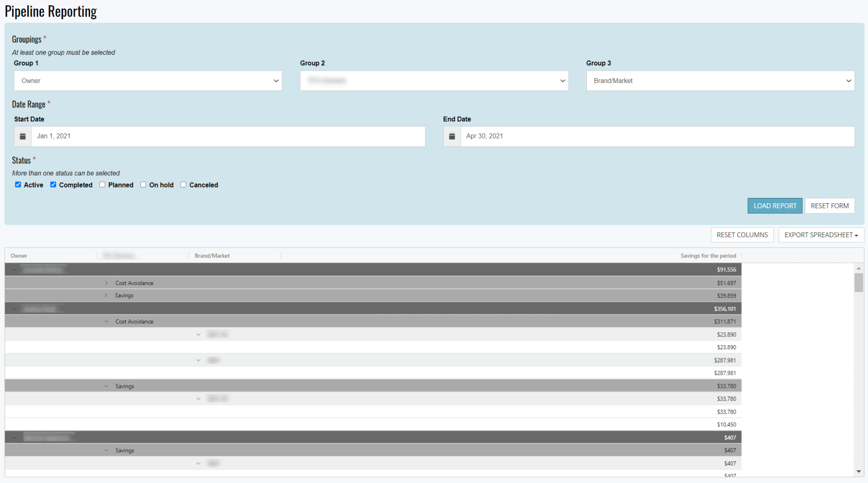This screenshot has width=868, height=483.
Task: Collapse the chevron row under Cost Avoidance showing $23,890
Action: click(x=199, y=335)
